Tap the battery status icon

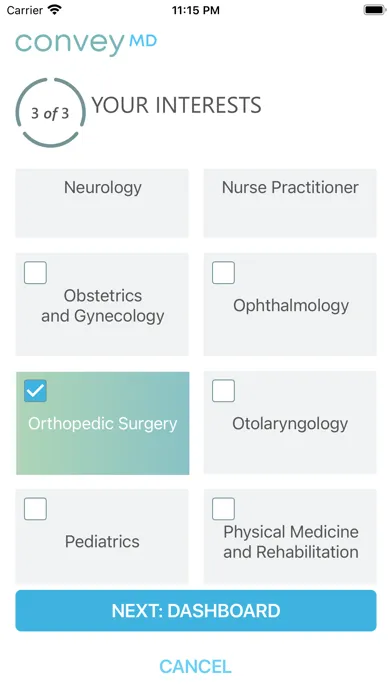375,10
